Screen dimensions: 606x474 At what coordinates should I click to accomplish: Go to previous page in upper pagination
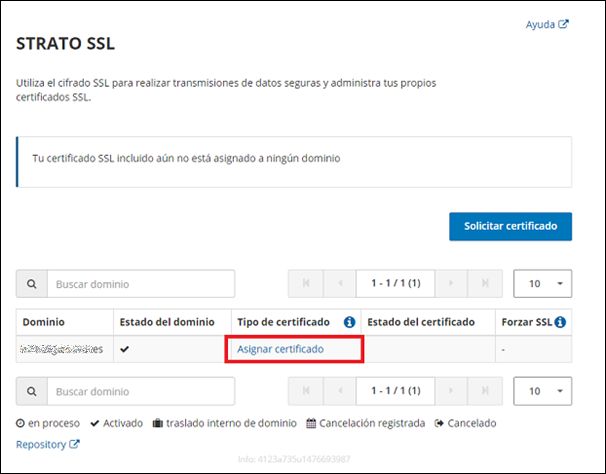click(x=340, y=283)
